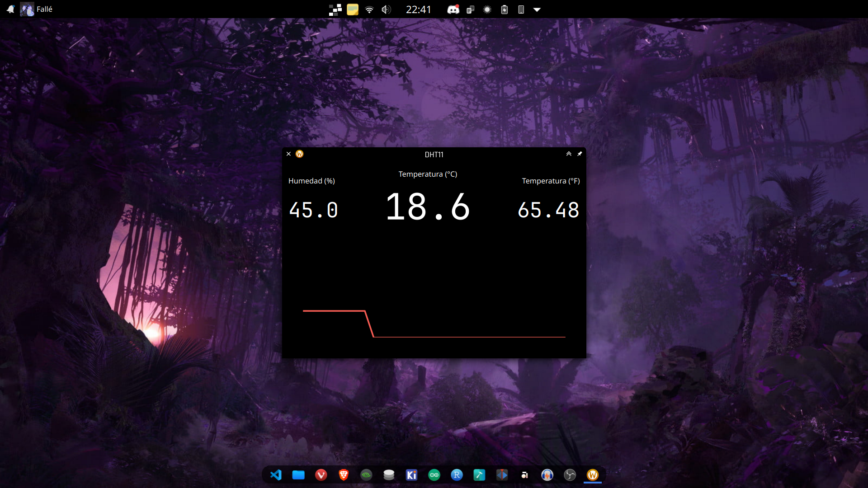Toggle the Wi-Fi network tray icon

click(369, 9)
